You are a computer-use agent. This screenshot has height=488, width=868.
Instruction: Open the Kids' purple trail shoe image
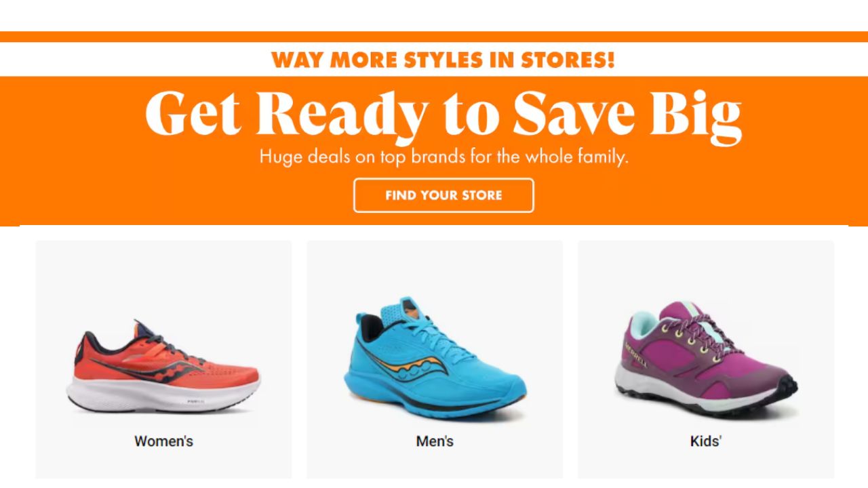[705, 358]
